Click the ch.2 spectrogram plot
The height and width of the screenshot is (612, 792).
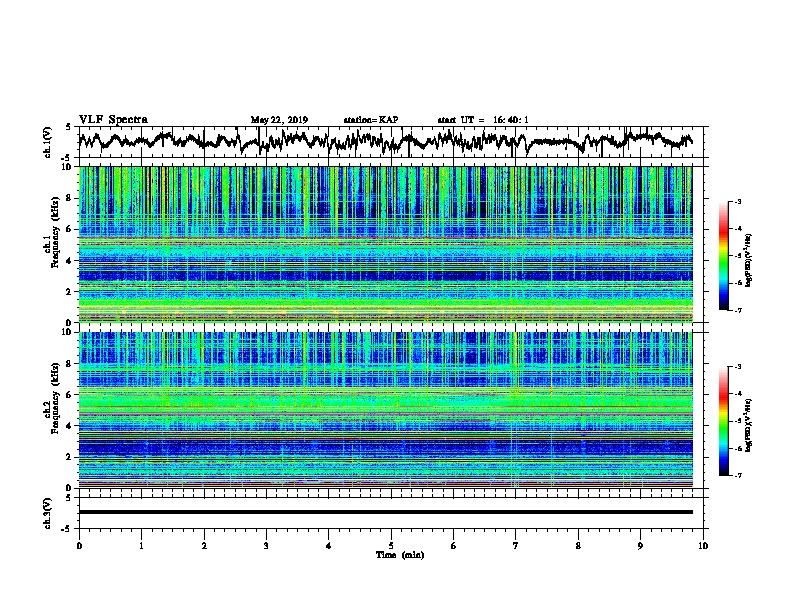pyautogui.click(x=385, y=410)
